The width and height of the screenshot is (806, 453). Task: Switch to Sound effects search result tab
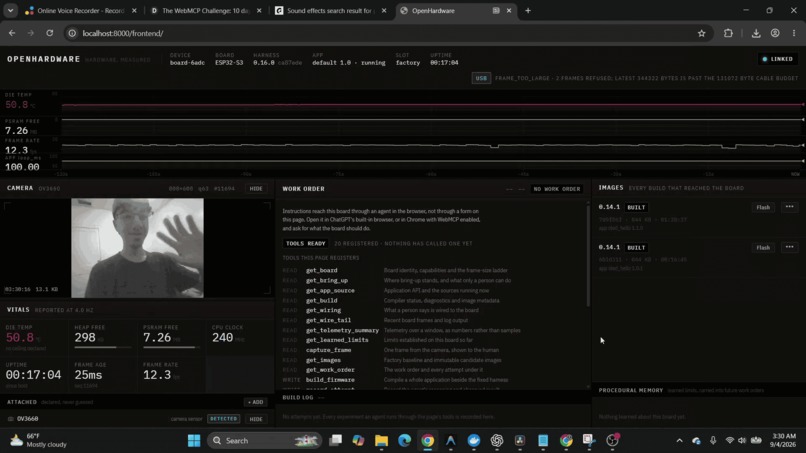(x=331, y=10)
